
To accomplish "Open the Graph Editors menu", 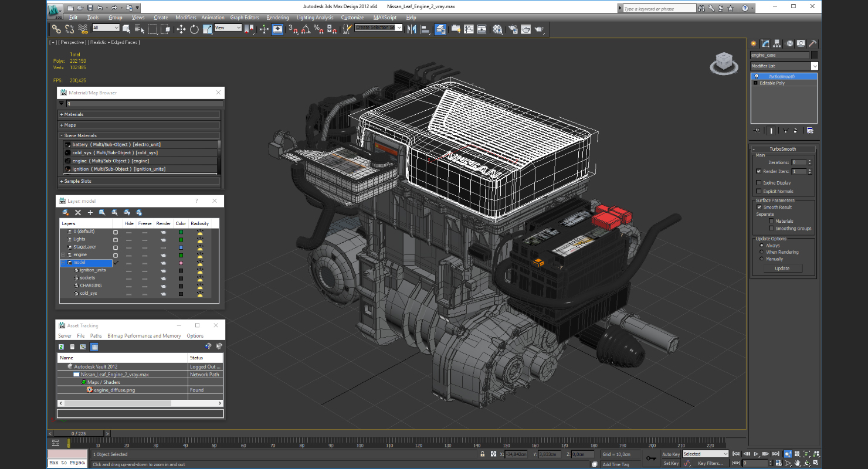I will (x=245, y=18).
